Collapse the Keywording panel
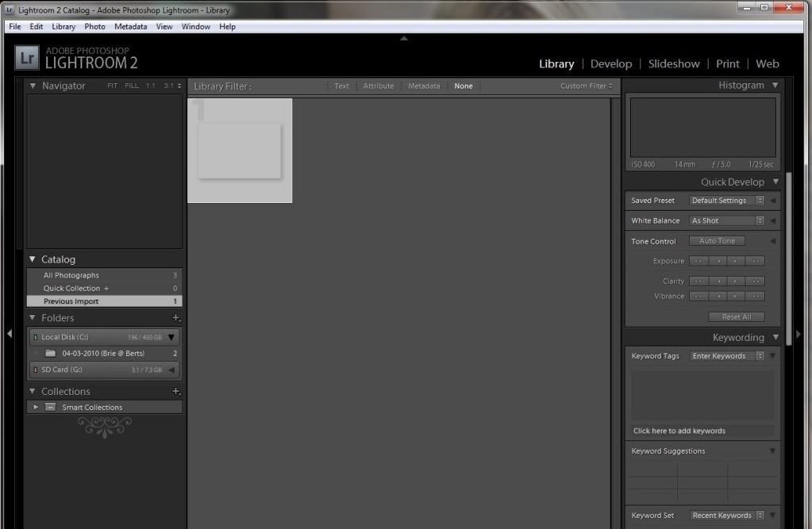Image resolution: width=812 pixels, height=529 pixels. point(775,337)
